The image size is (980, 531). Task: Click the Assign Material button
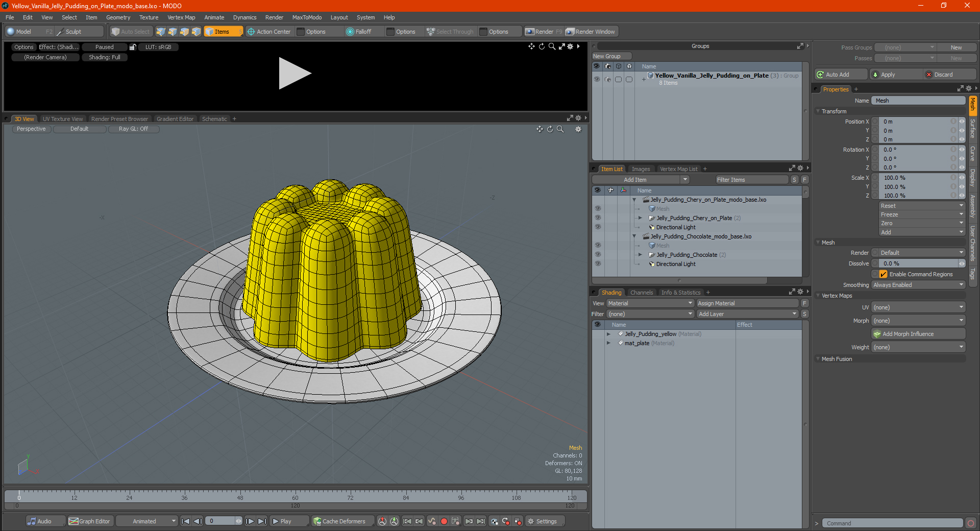tap(747, 303)
